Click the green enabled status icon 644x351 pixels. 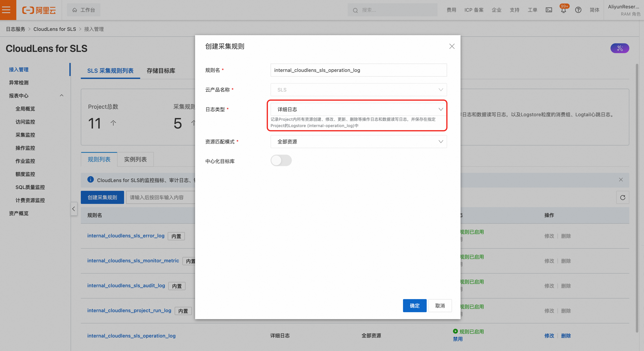[455, 331]
